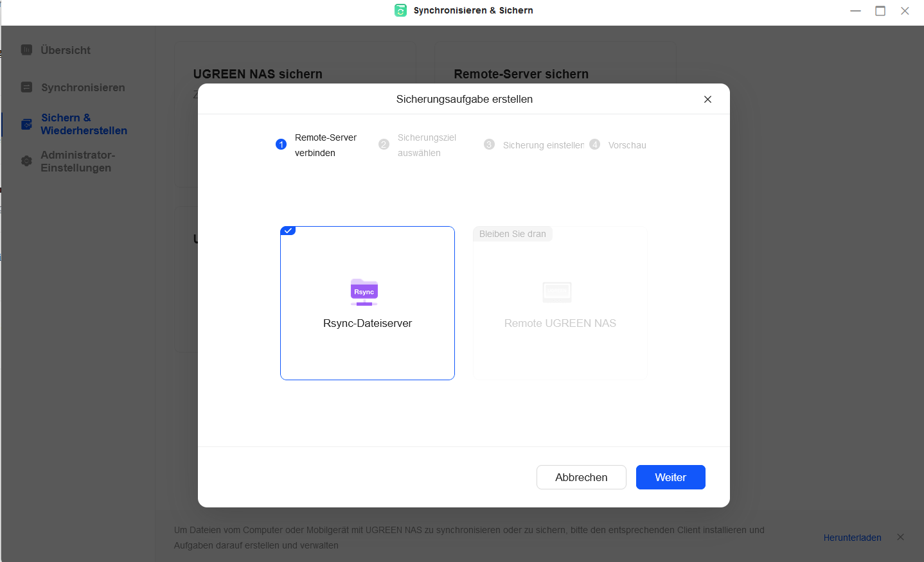Click the UGREEN NAS sichern heading
Image resolution: width=924 pixels, height=562 pixels.
(258, 74)
